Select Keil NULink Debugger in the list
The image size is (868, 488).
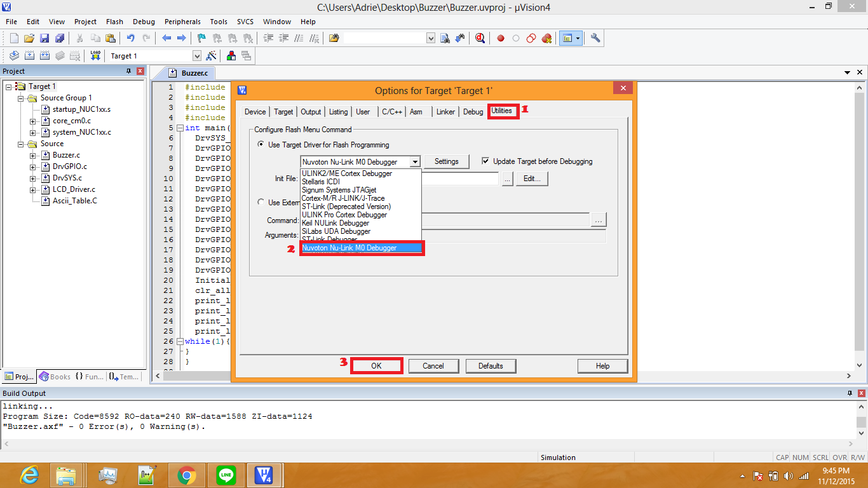(361, 223)
